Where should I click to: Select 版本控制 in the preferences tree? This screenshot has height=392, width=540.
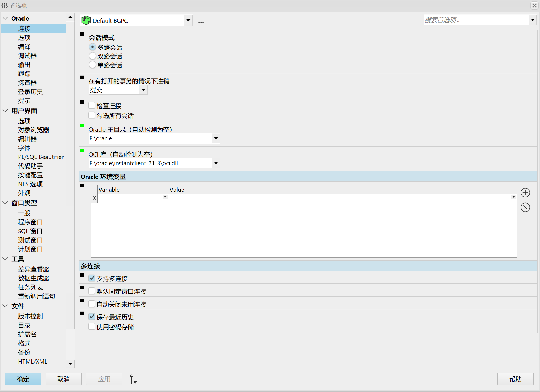click(x=30, y=316)
